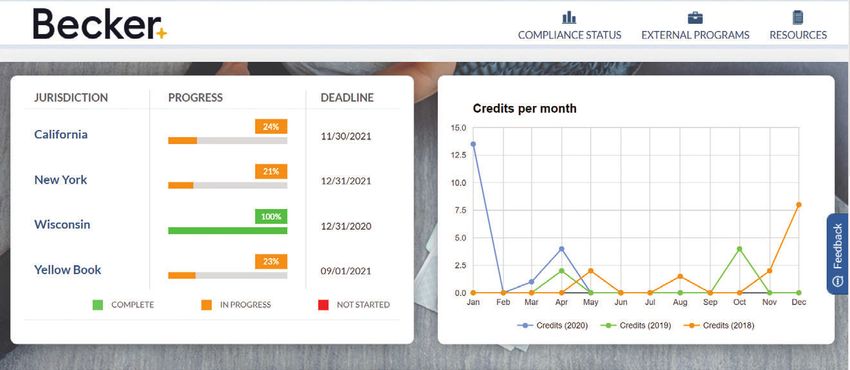Screen dimensions: 850x370
Task: Click the Resources document icon
Action: pos(797,17)
